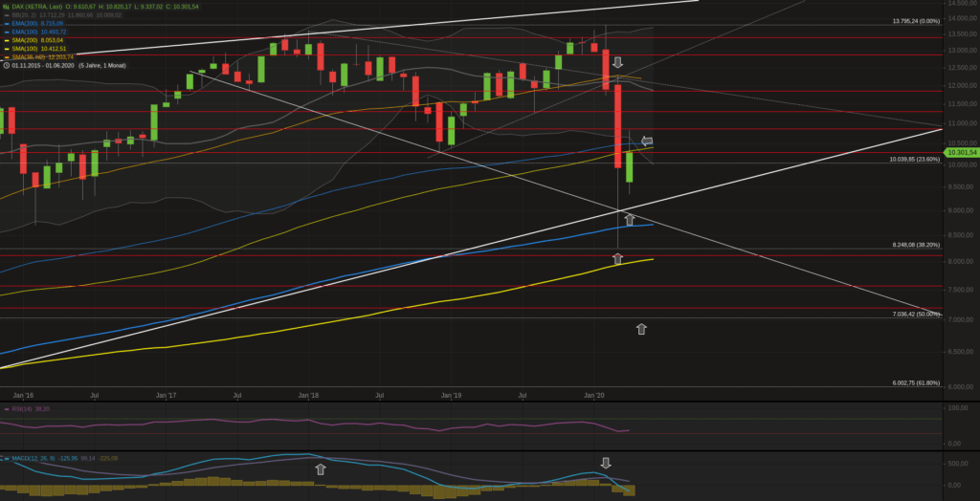Click the DAX (XETRA, Last) candlestick icon
980x501 pixels.
click(6, 6)
